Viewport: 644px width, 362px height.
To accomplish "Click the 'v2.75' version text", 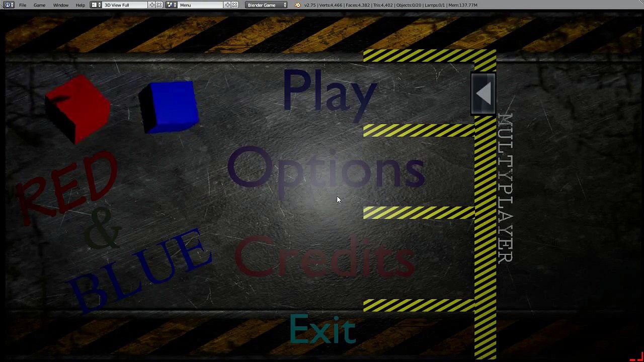I will [x=309, y=5].
